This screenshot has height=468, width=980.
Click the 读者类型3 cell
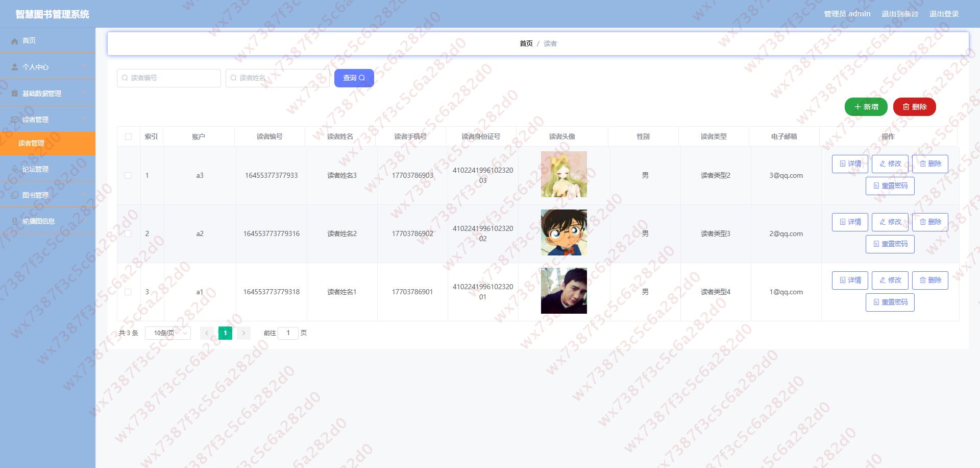coord(716,233)
